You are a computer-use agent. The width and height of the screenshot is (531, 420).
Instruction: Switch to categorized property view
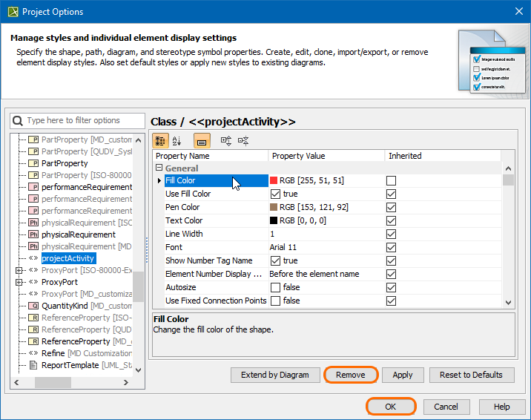[160, 140]
